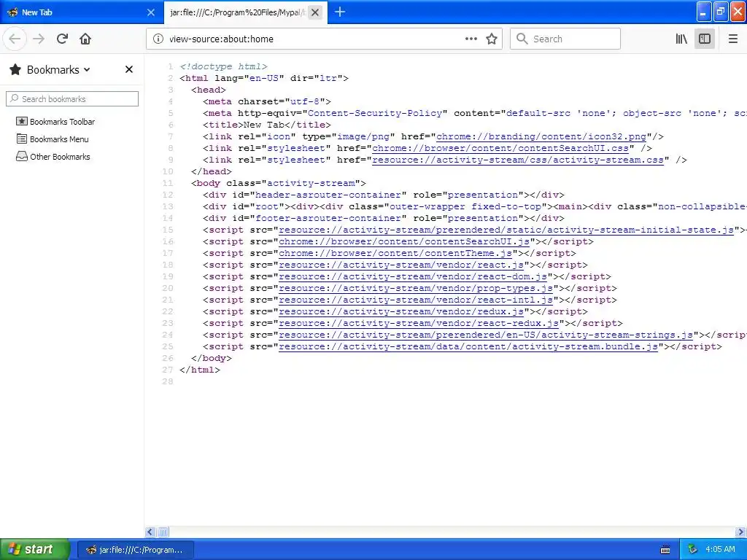This screenshot has width=747, height=560.
Task: Click line number 28 in source
Action: [x=168, y=381]
